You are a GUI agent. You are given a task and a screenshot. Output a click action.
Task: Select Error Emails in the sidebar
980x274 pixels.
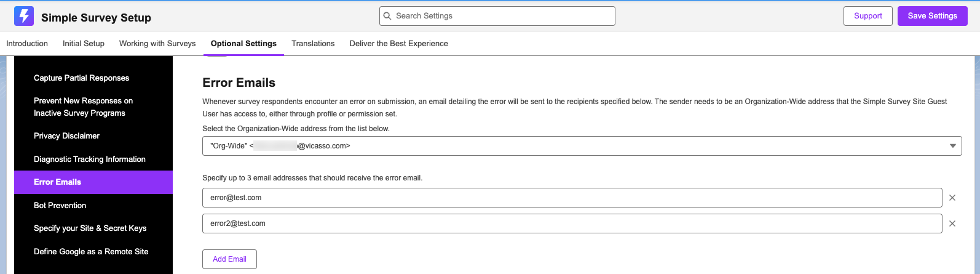coord(93,182)
